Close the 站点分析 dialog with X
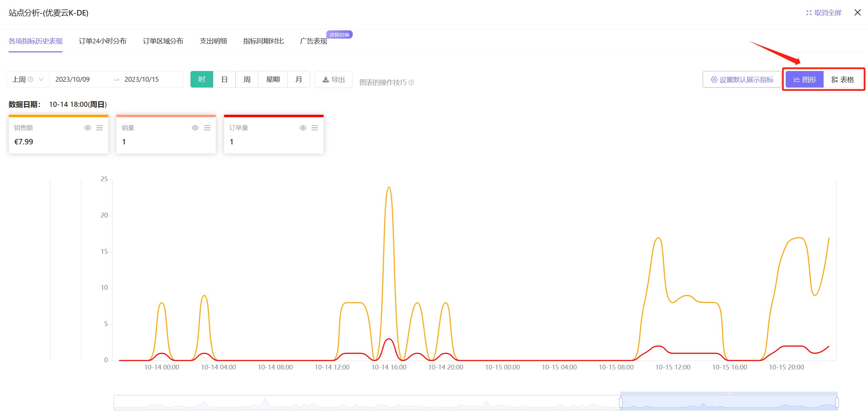The image size is (868, 415). [x=858, y=13]
